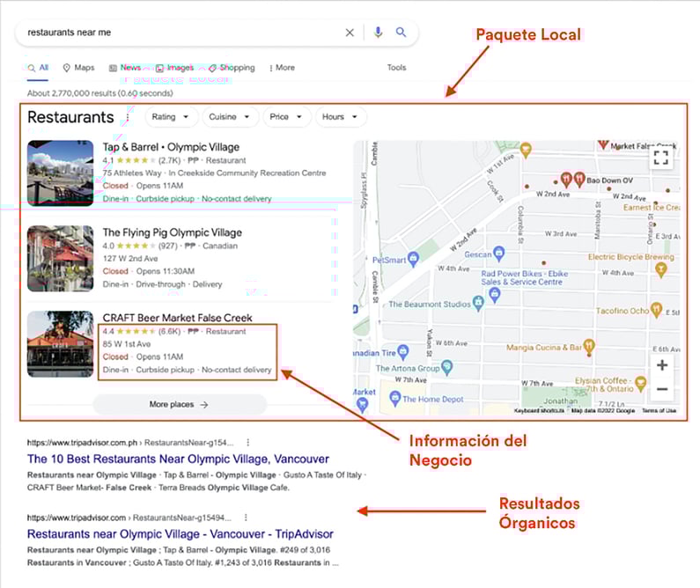Open Tap & Barrel • Olympic Village listing
The image size is (700, 588).
(171, 147)
